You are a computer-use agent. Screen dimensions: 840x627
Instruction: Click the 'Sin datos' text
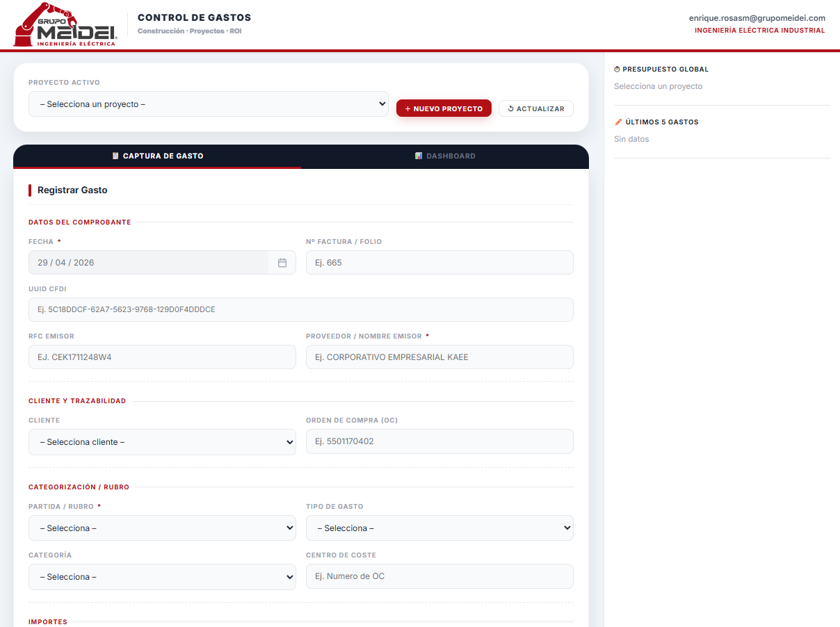(631, 139)
